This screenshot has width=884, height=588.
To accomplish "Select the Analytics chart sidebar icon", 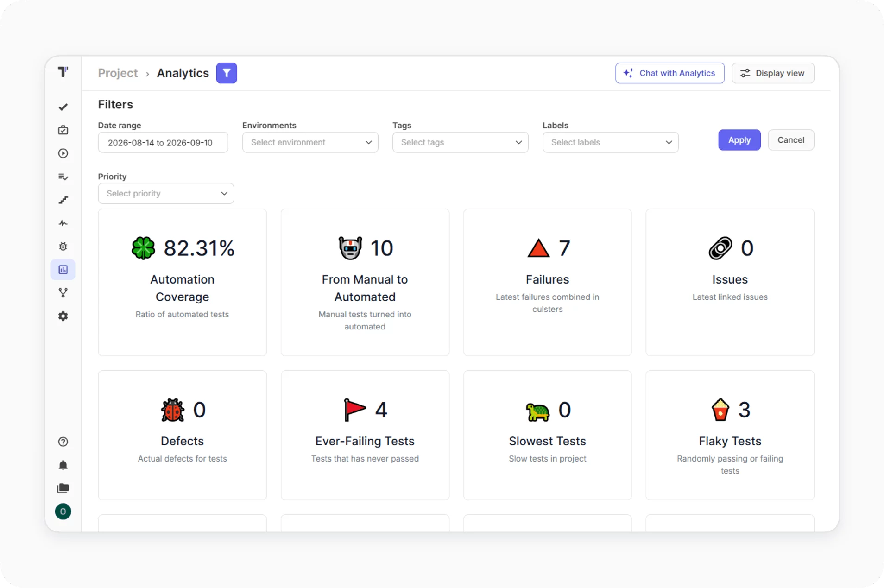I will click(63, 270).
